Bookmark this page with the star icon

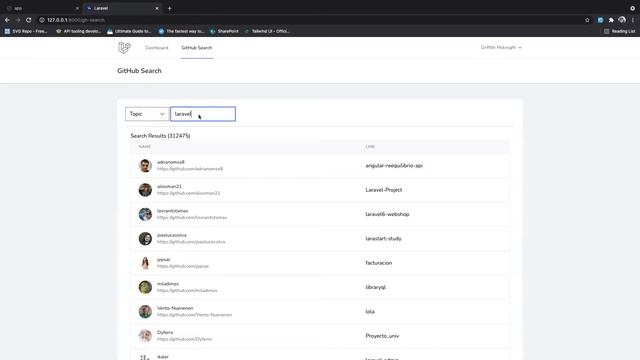pos(587,20)
